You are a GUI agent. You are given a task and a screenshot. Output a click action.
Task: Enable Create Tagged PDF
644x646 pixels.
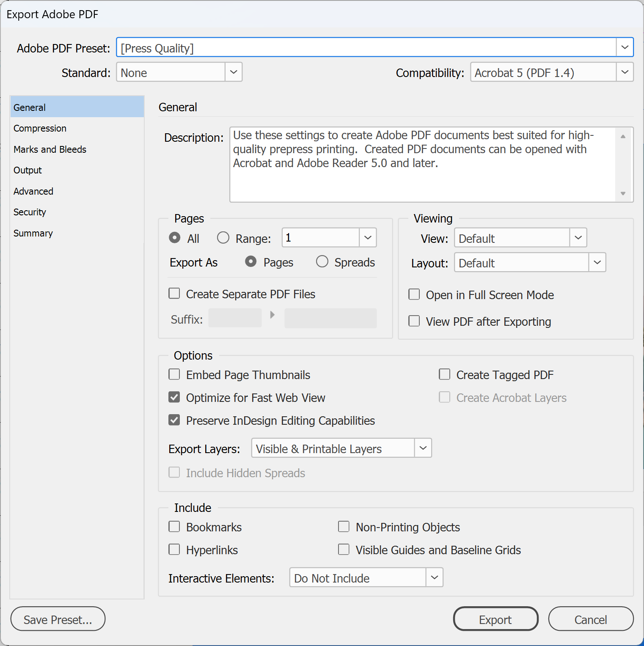(x=444, y=374)
